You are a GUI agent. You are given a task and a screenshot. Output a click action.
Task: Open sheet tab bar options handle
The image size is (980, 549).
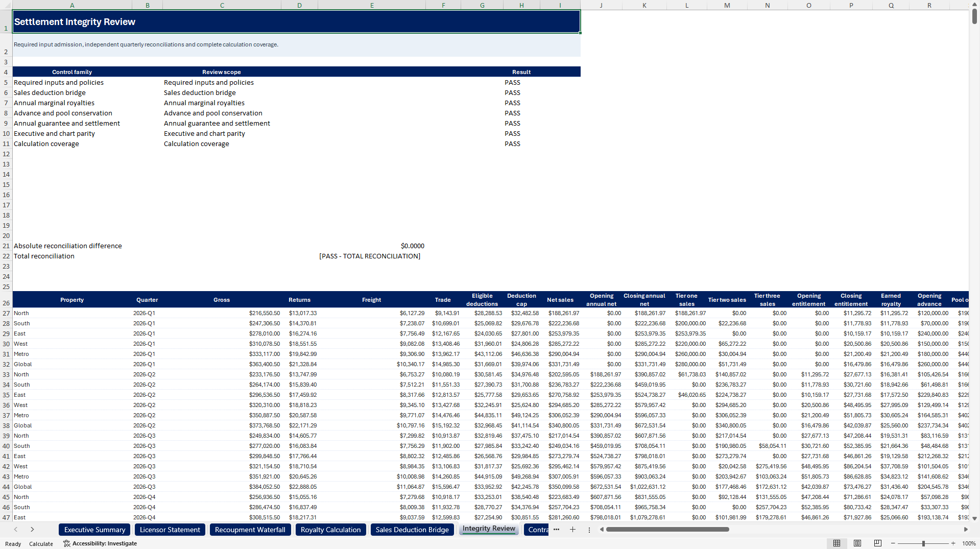(589, 530)
